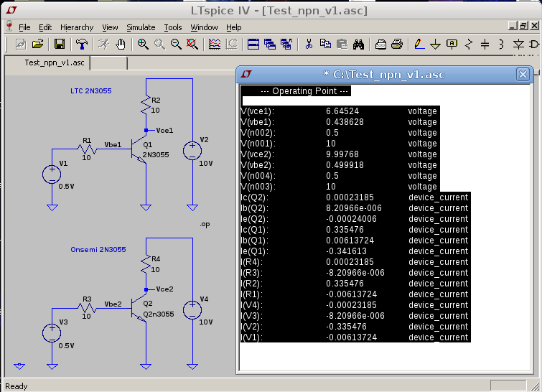This screenshot has width=542, height=392.
Task: Open the Window menu
Action: tap(204, 27)
